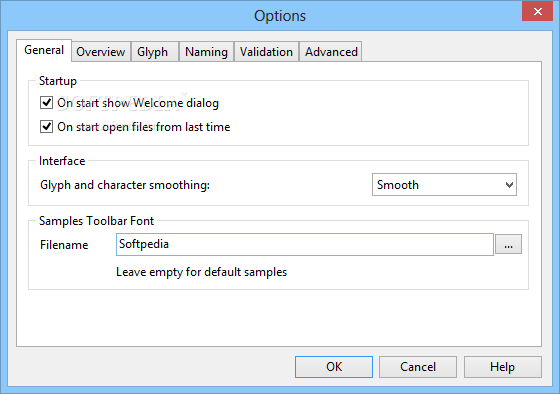Click 'Leave empty for default samples' text
Screen dimensions: 560x394
click(201, 272)
